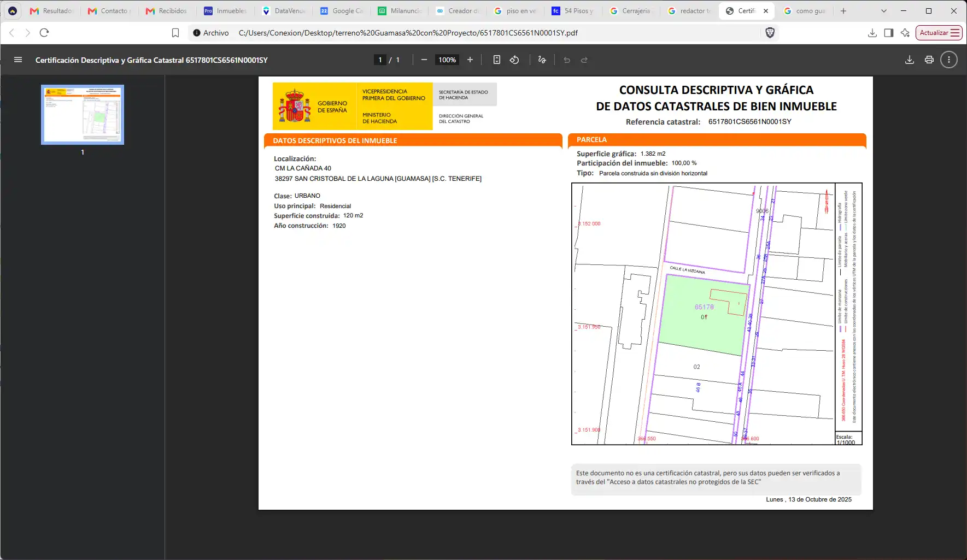The width and height of the screenshot is (967, 560).
Task: Undo the last annotation
Action: click(x=567, y=60)
